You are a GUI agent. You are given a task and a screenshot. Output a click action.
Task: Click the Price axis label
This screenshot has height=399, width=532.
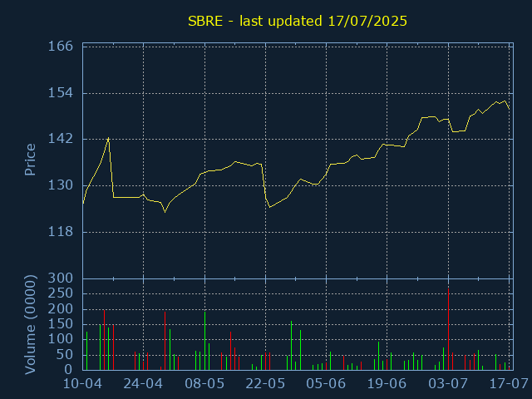[30, 160]
